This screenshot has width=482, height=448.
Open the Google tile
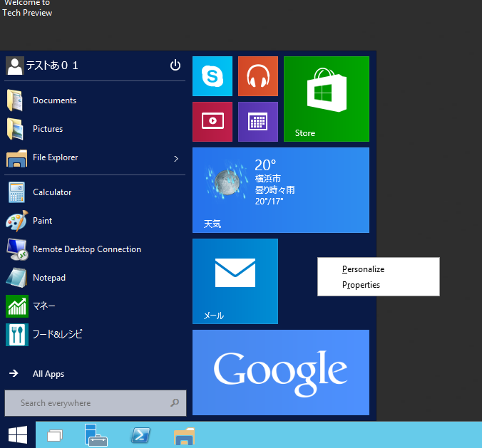(x=281, y=373)
